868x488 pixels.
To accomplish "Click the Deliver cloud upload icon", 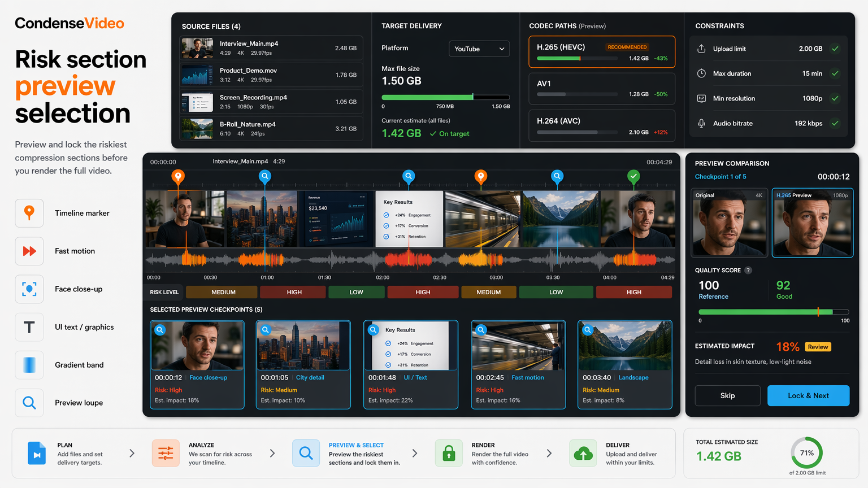I will point(583,453).
